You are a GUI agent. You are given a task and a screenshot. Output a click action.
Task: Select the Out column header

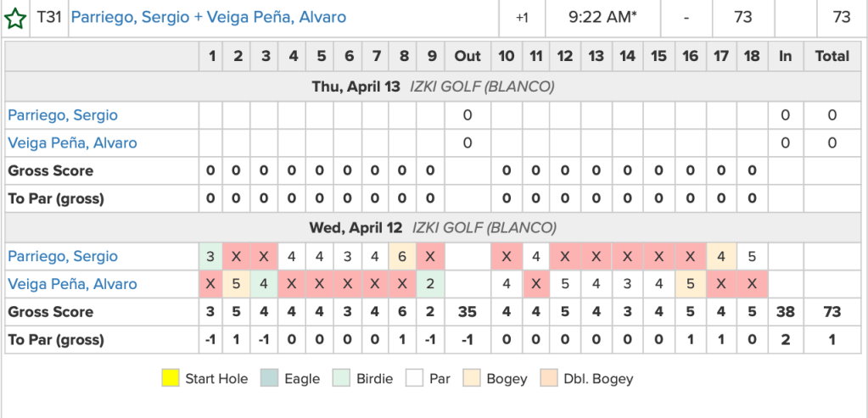point(467,56)
